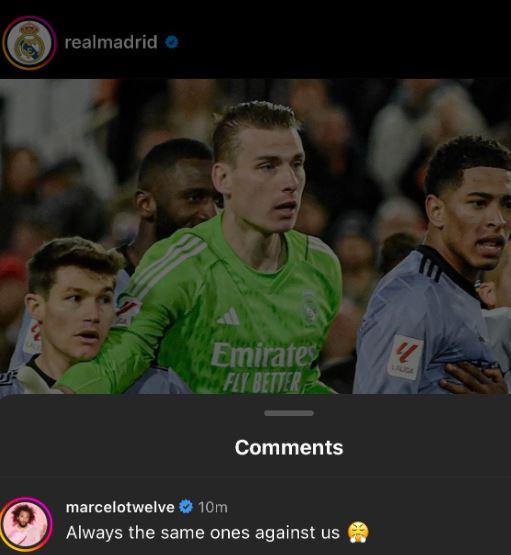The image size is (511, 555).
Task: Tap the goalkeeper post photo
Action: [x=256, y=236]
